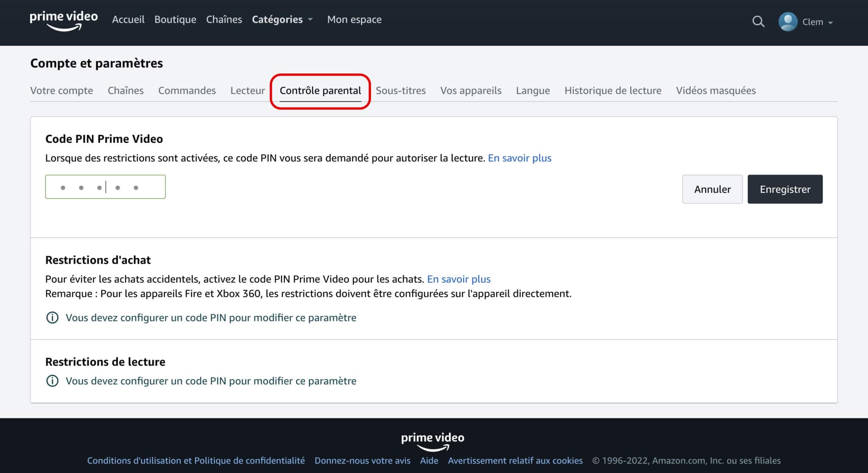
Task: Go to Accueil in the top navigation
Action: [128, 19]
